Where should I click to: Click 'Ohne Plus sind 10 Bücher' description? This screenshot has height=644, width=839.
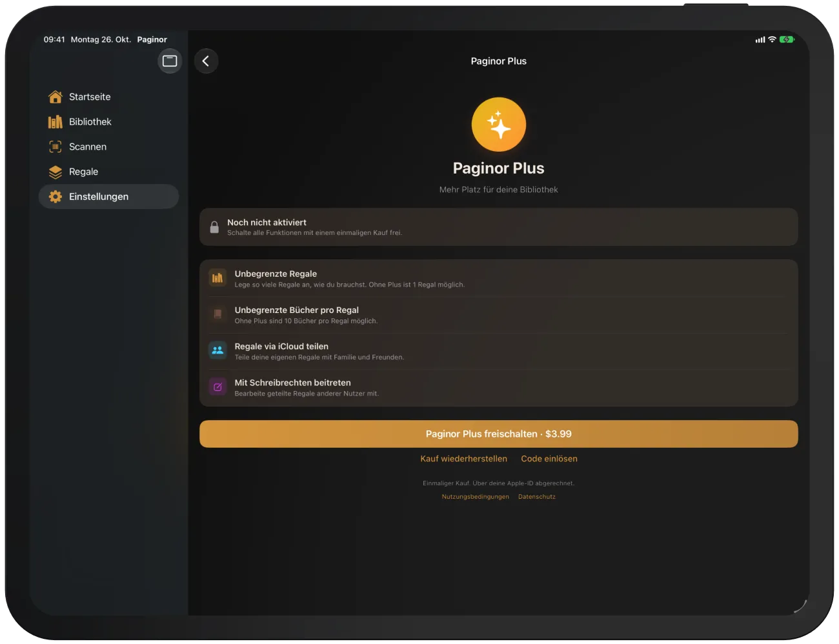306,321
